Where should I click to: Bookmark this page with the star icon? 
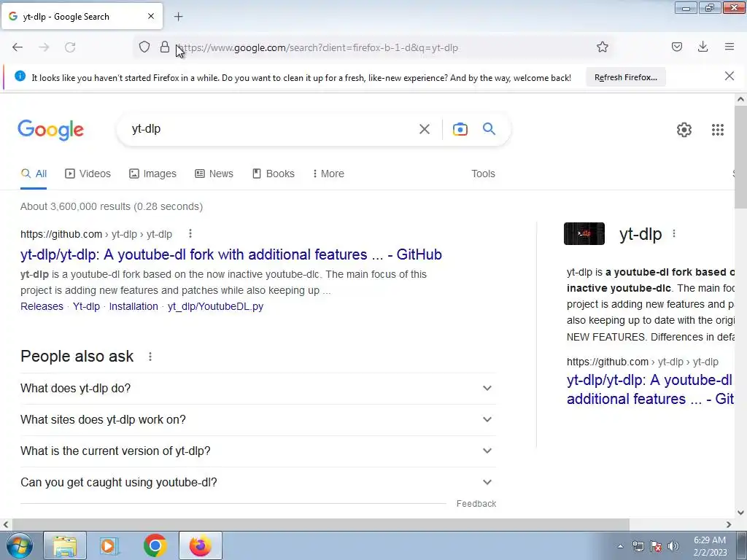click(602, 47)
